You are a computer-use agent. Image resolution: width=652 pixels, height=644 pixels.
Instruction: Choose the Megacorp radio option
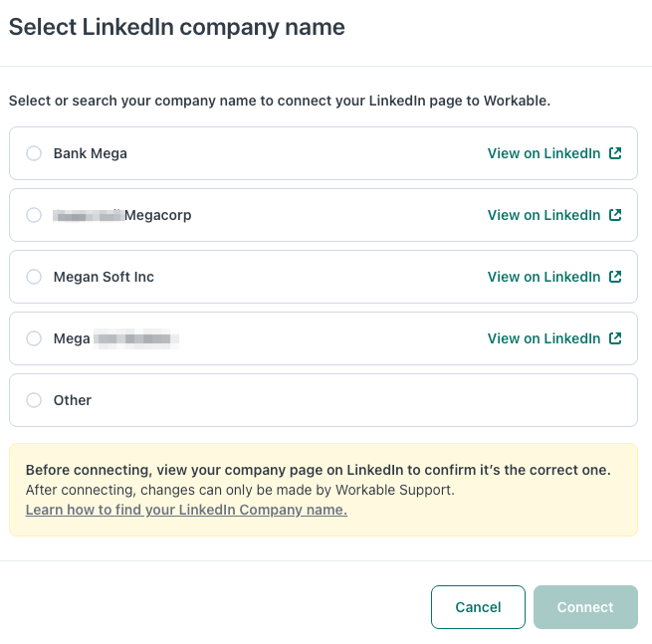pyautogui.click(x=34, y=215)
